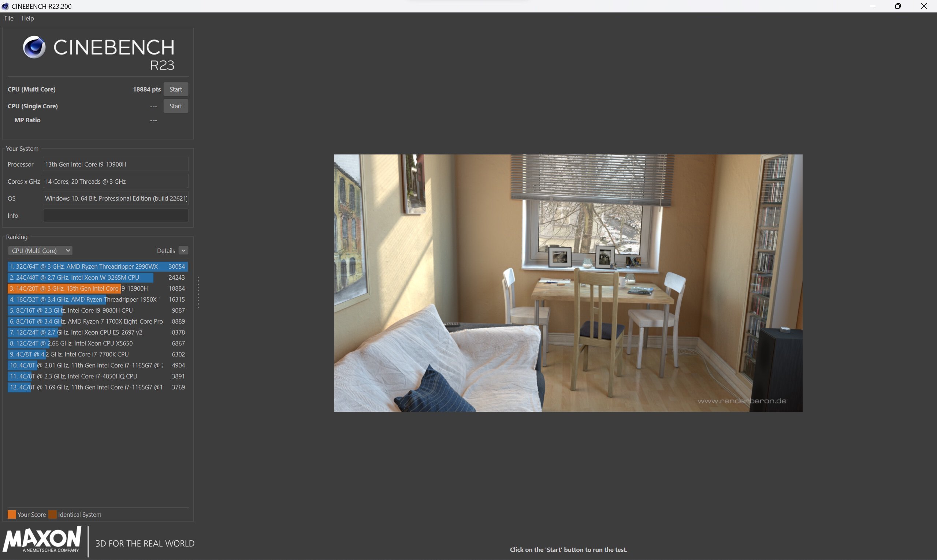The image size is (937, 560).
Task: Select the AMD Threadripper 2990WX ranking entry
Action: click(97, 266)
